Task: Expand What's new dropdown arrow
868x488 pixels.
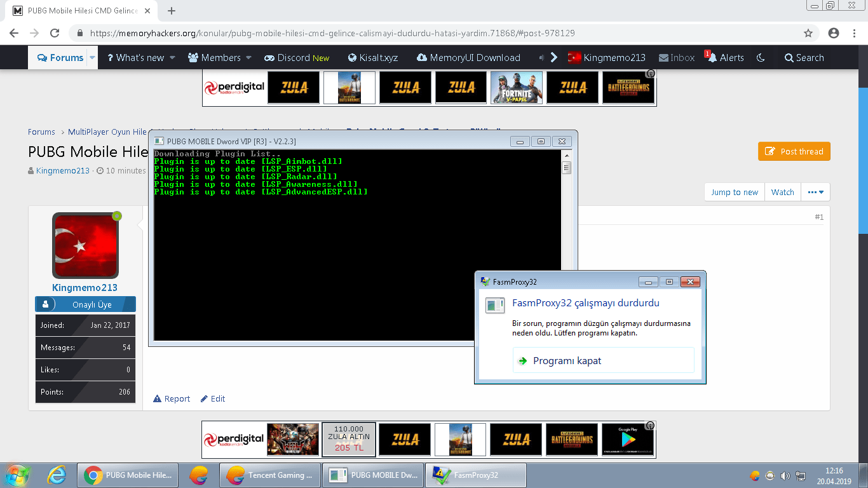Action: tap(172, 58)
